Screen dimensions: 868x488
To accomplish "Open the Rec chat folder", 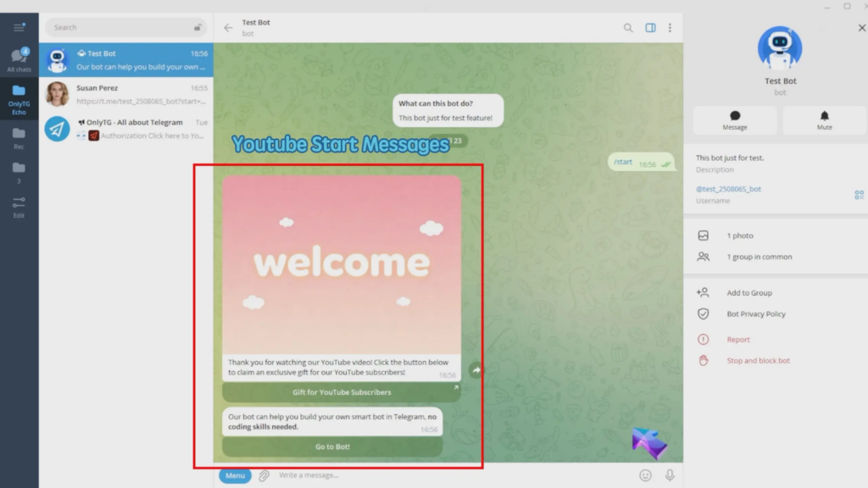I will pyautogui.click(x=19, y=136).
